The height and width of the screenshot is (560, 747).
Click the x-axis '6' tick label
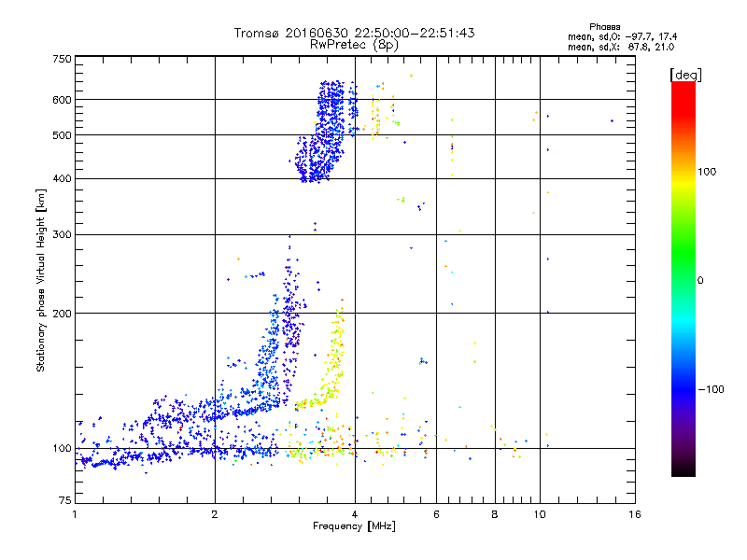[436, 514]
